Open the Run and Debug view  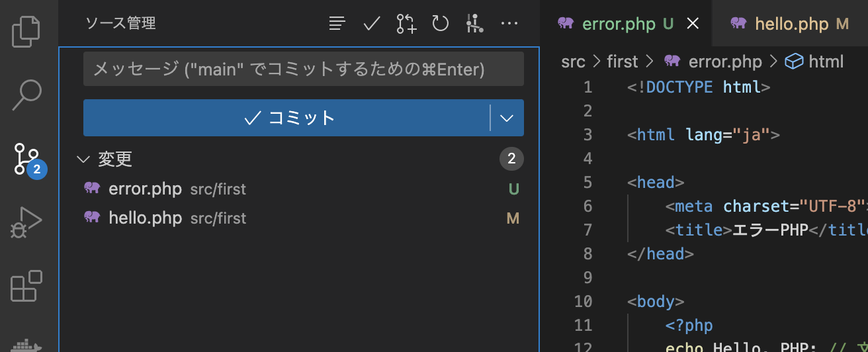pos(26,222)
